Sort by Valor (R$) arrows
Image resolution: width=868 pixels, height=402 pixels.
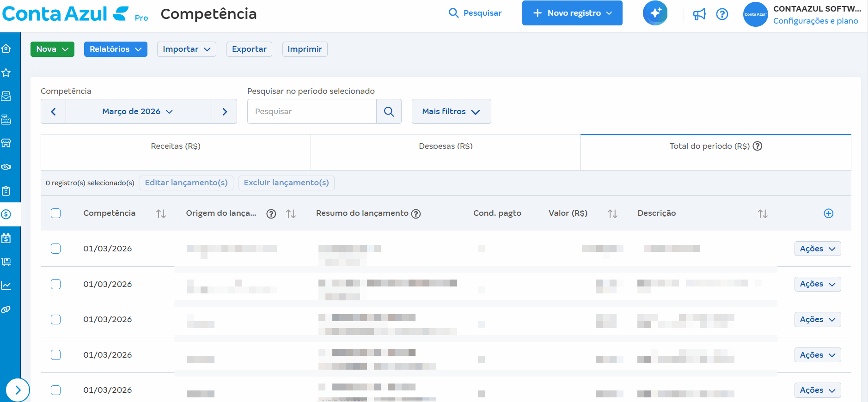point(612,213)
